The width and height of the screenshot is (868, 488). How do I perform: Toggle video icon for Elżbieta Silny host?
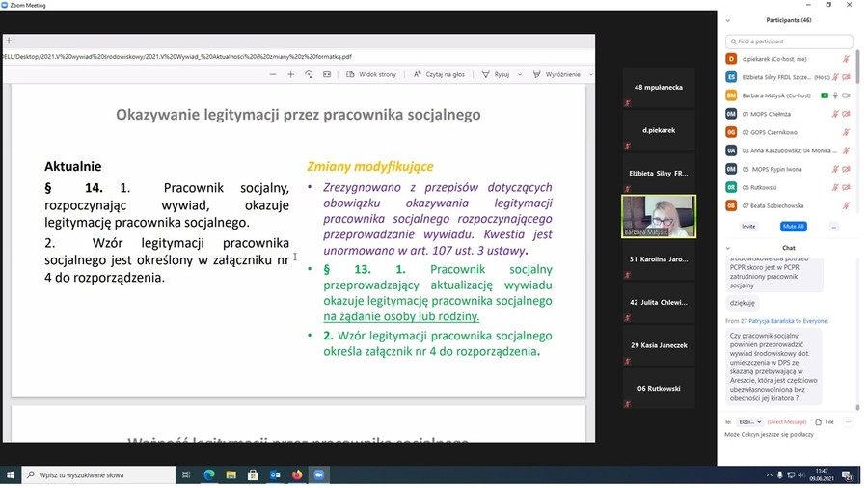[846, 77]
